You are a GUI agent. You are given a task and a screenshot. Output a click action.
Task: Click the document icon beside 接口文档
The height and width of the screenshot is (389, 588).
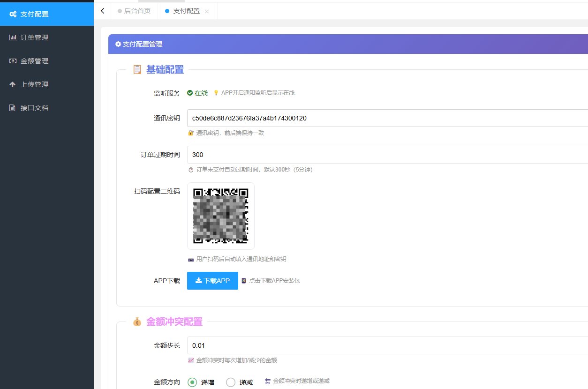(x=13, y=108)
